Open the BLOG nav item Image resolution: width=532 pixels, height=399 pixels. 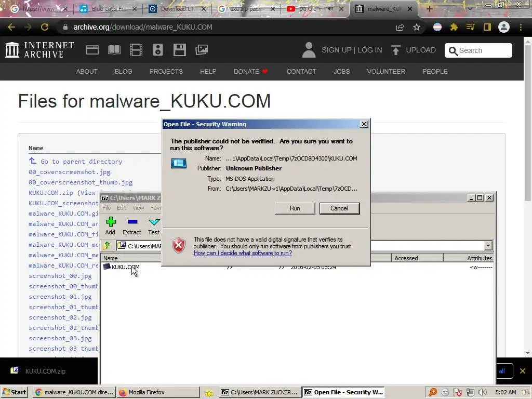click(x=123, y=72)
